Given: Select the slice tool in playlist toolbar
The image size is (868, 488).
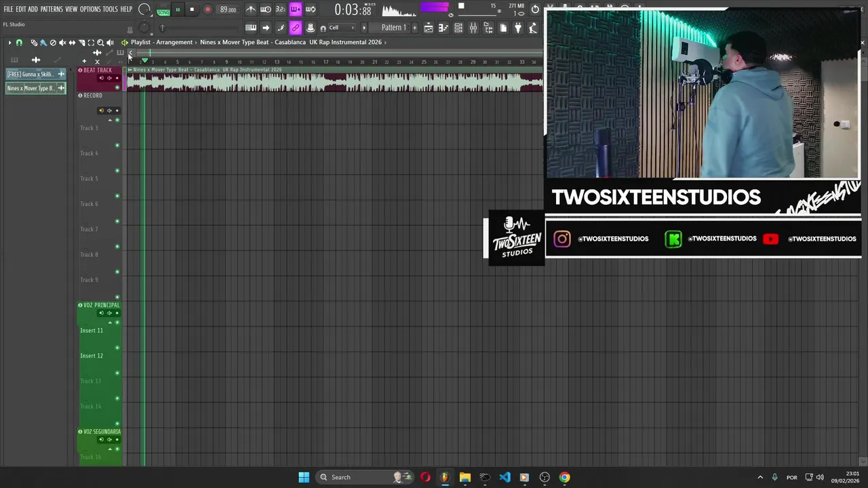Looking at the screenshot, I should (x=81, y=43).
